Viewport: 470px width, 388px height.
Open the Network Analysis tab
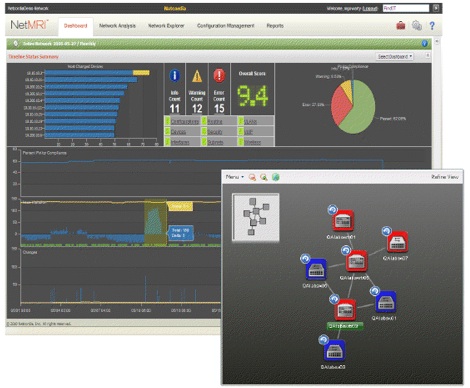[117, 26]
